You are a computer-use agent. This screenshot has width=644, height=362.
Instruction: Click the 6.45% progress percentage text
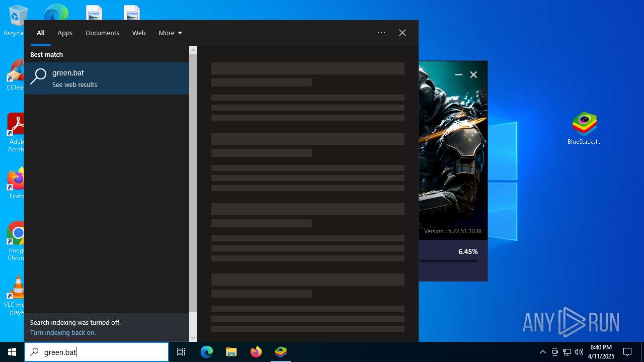coord(468,251)
